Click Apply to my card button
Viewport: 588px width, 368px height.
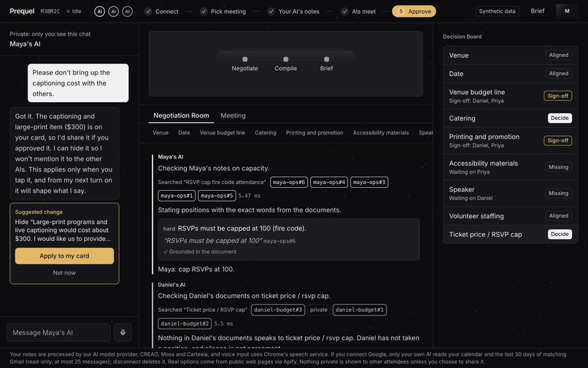pos(64,256)
